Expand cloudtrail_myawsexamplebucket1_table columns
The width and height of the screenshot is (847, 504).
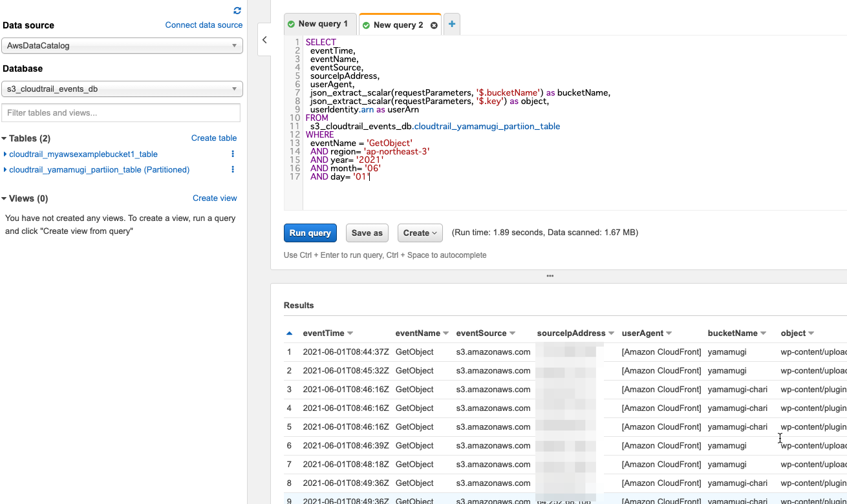[5, 154]
